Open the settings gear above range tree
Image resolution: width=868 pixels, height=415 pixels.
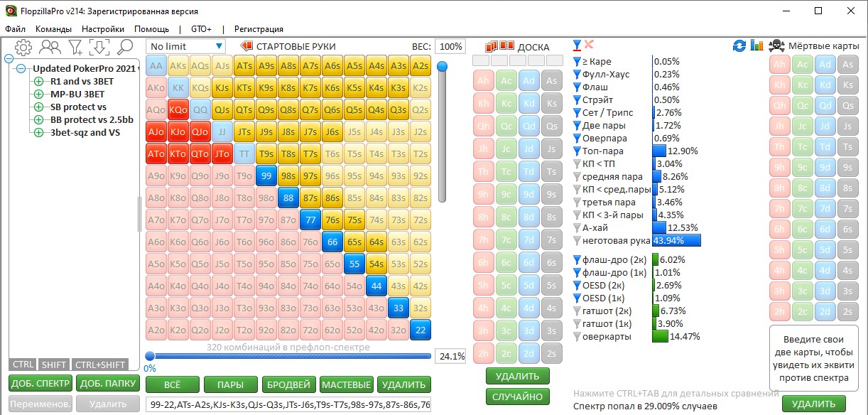click(x=24, y=47)
